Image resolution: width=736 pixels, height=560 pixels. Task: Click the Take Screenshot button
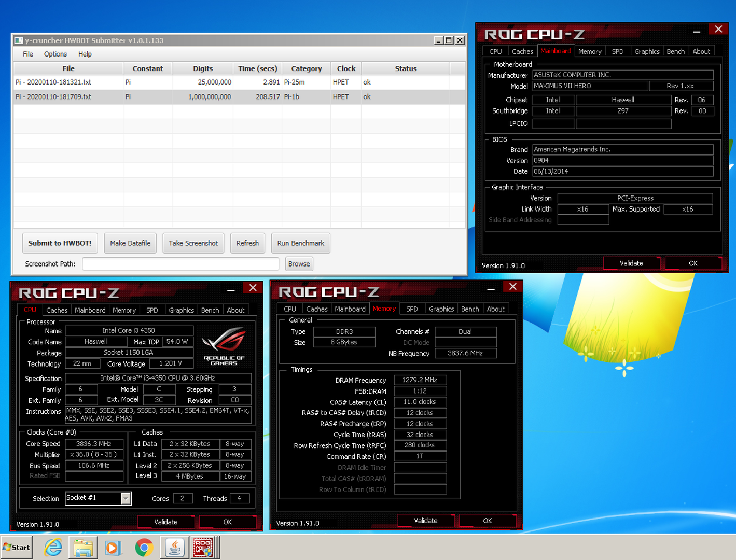pos(193,243)
